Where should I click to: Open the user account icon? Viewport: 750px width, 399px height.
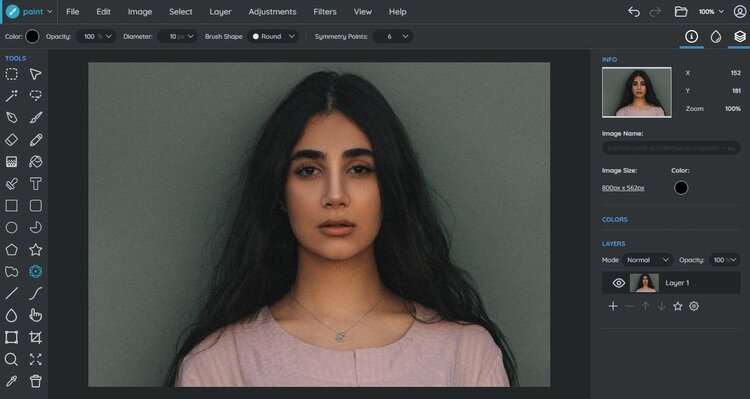tap(740, 11)
